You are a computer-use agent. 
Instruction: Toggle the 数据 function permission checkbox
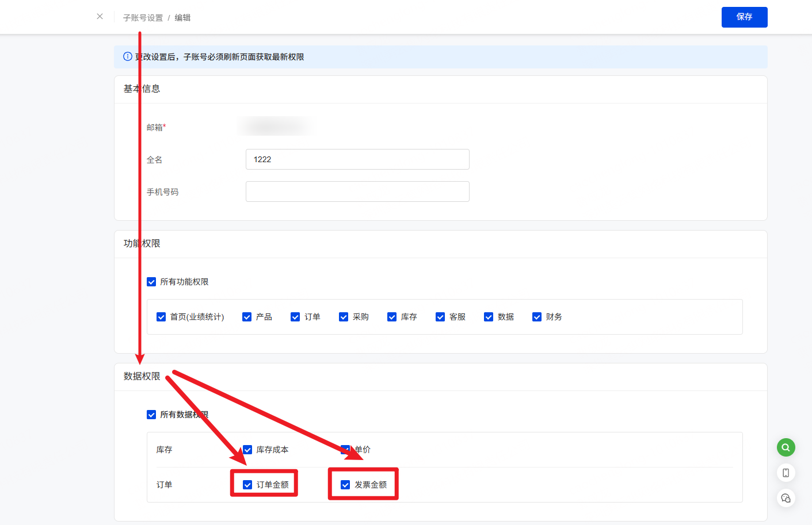489,317
